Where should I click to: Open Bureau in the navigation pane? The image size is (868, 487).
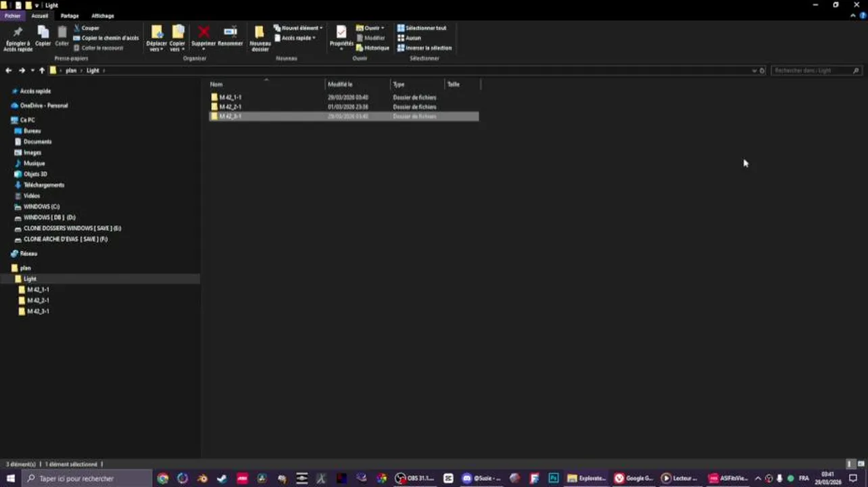pos(32,131)
